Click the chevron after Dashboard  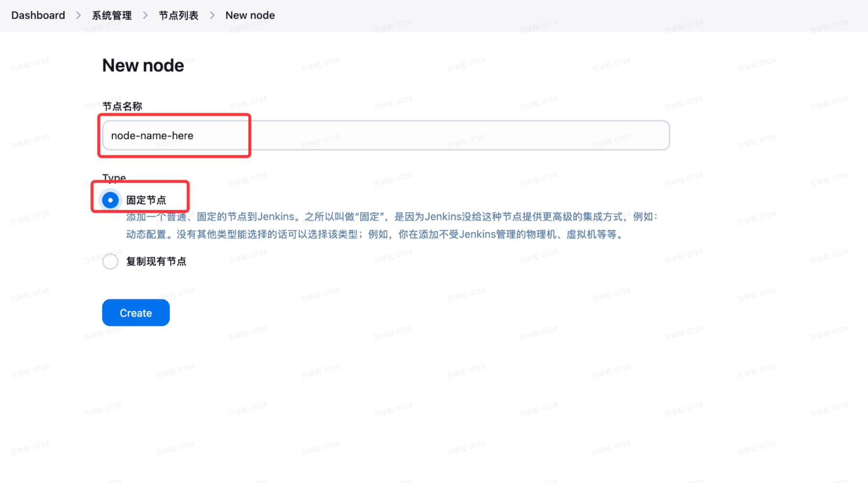click(x=78, y=15)
